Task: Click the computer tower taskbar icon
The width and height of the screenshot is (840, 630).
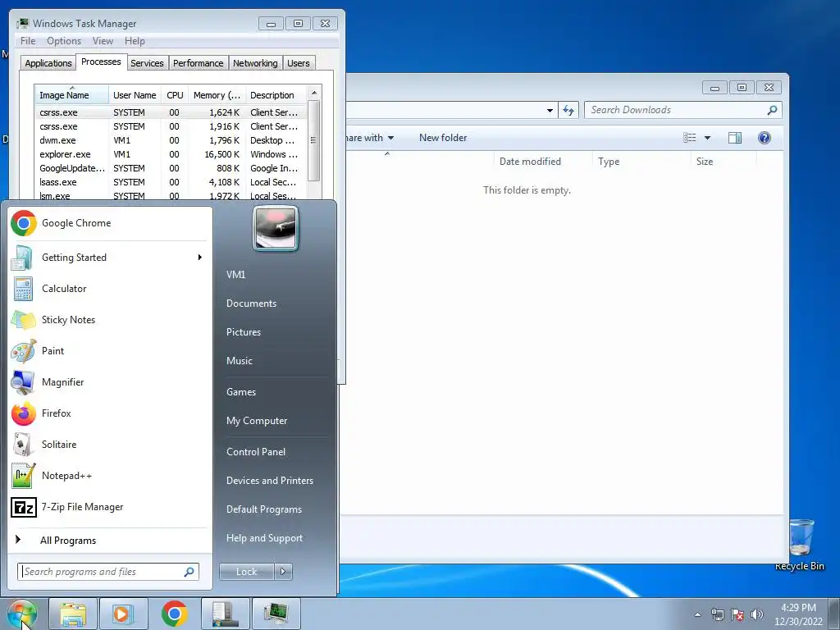Action: (x=225, y=614)
